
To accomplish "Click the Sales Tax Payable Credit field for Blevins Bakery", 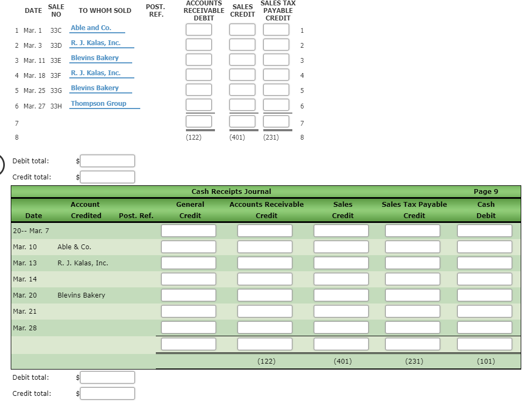I will click(413, 294).
